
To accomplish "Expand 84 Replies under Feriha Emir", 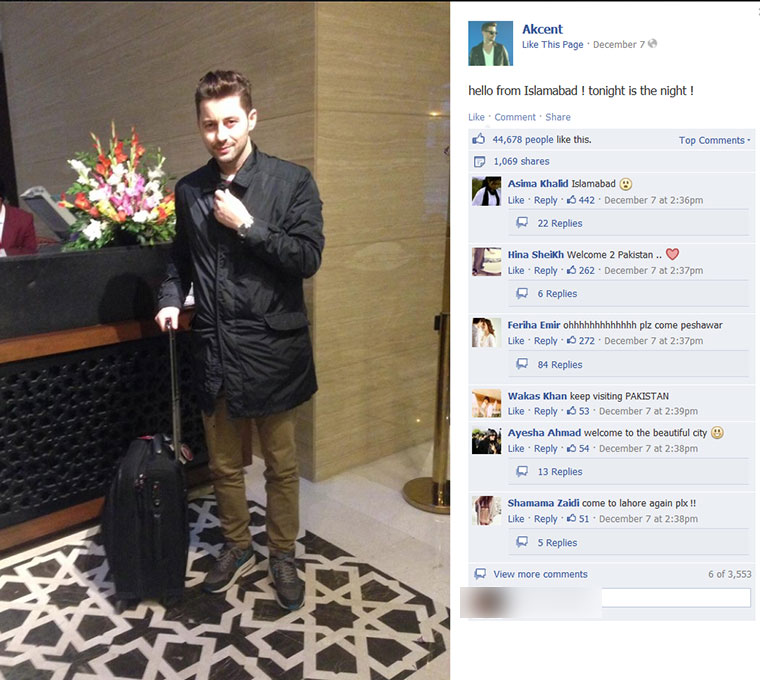I will 559,364.
